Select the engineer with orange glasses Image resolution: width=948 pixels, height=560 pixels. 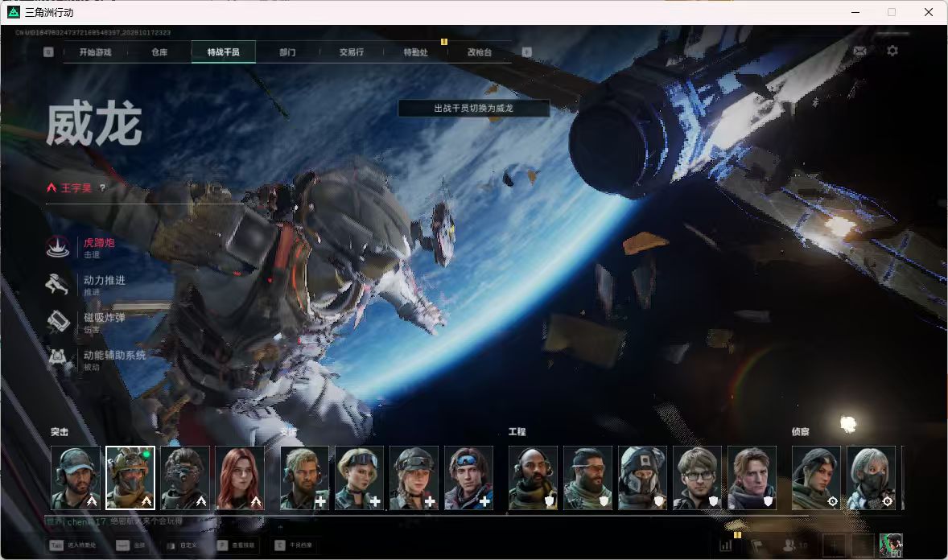(x=587, y=478)
